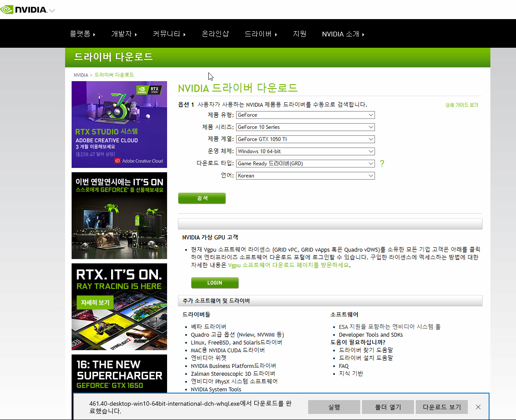Open the 드라이버 menu
The image size is (516, 420).
coord(261,34)
